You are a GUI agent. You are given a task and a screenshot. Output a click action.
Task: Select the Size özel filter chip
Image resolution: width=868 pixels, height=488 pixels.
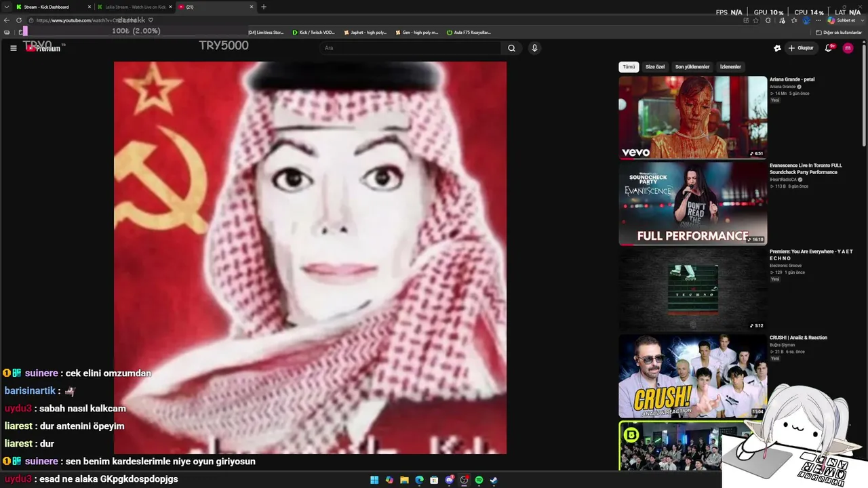click(x=655, y=67)
